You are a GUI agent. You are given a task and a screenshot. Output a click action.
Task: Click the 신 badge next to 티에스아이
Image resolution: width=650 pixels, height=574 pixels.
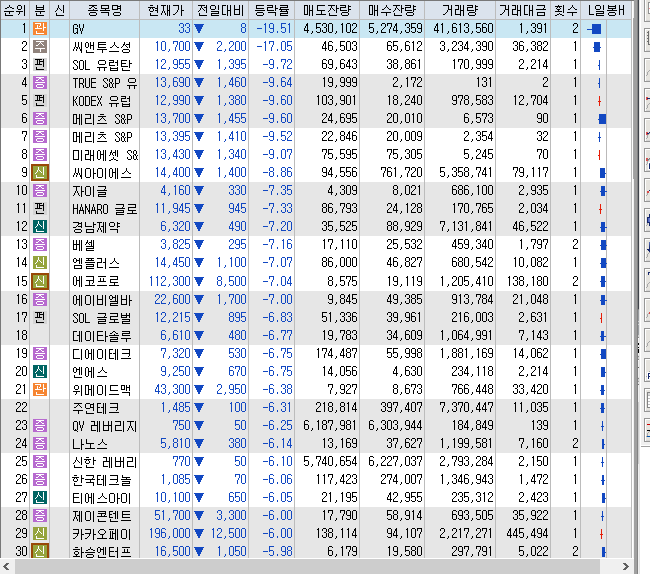click(40, 497)
